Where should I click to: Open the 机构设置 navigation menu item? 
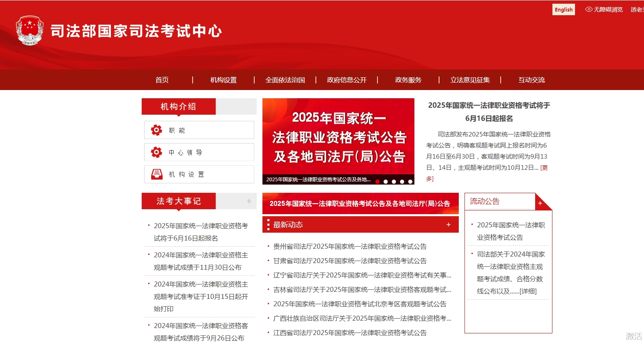coord(223,80)
